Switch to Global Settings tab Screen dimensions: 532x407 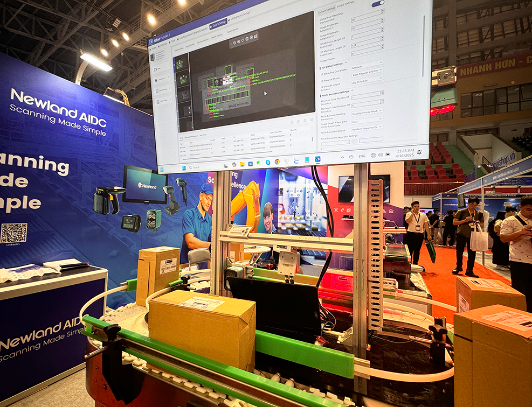[x=345, y=4]
